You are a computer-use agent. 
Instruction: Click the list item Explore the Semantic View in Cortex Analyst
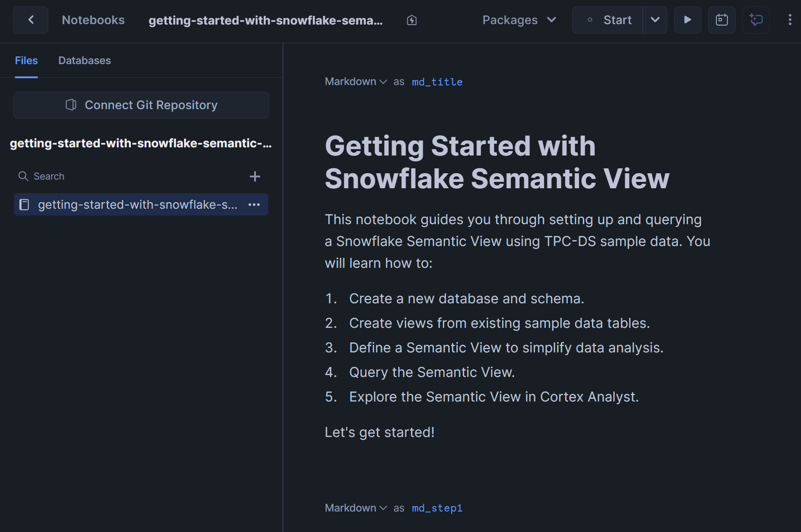[x=494, y=397]
